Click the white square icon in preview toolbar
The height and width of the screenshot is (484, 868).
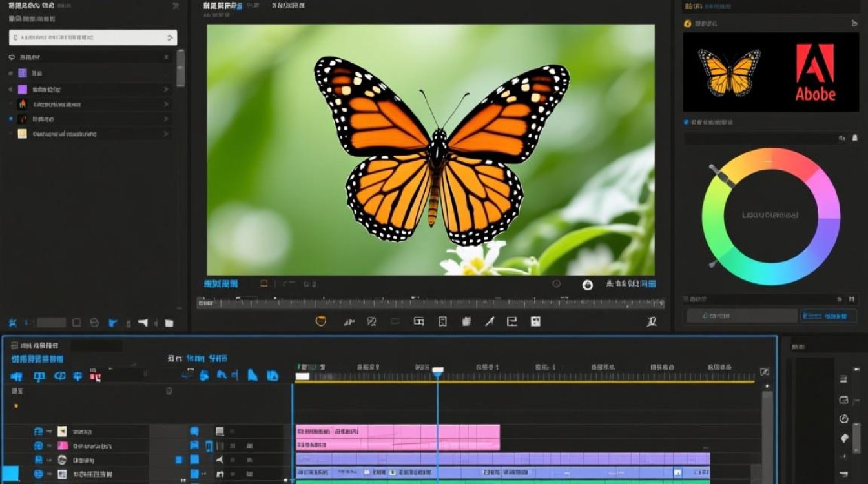(535, 321)
